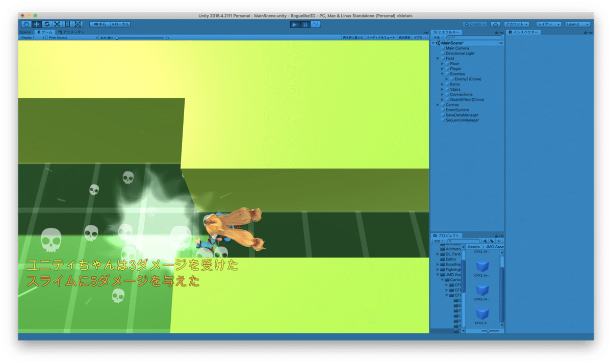Toggle pivot 中心 handle position button
Screen dimensions: 612x364
pyautogui.click(x=99, y=24)
